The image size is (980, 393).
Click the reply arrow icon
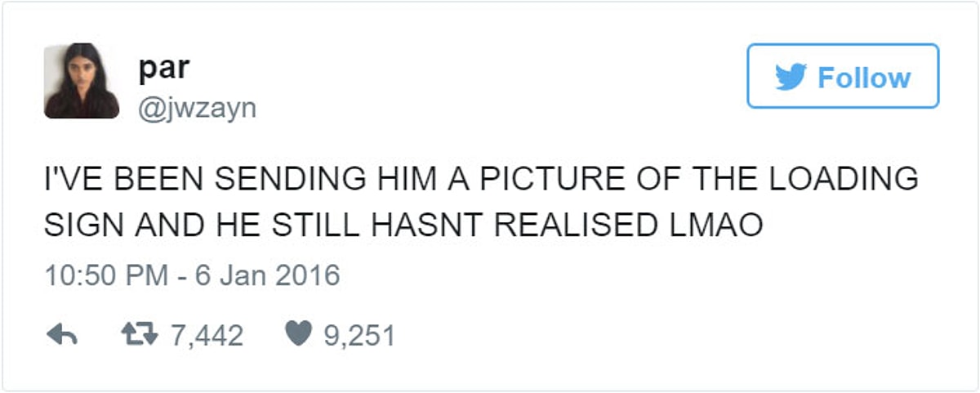coord(60,334)
